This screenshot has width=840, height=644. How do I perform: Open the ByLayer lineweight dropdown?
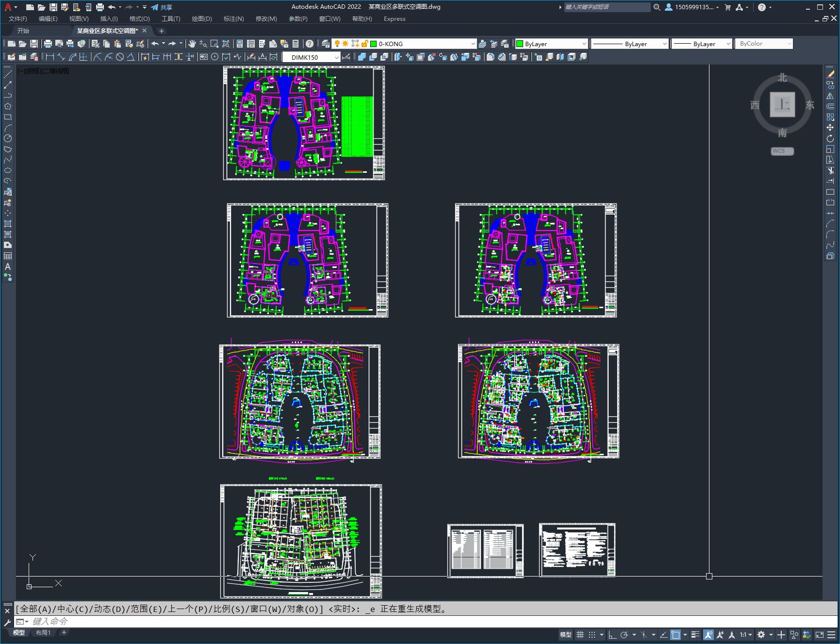pyautogui.click(x=728, y=44)
